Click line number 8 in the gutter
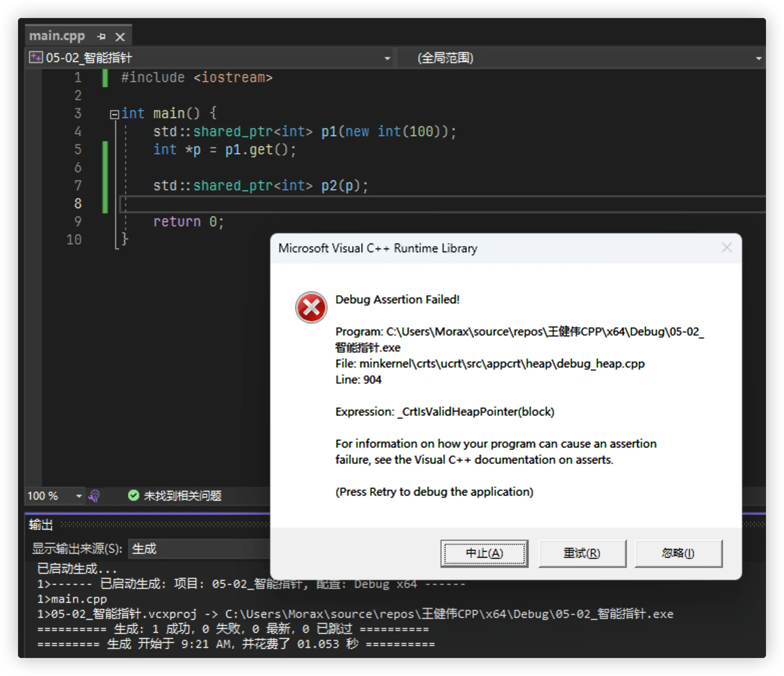 tap(78, 204)
